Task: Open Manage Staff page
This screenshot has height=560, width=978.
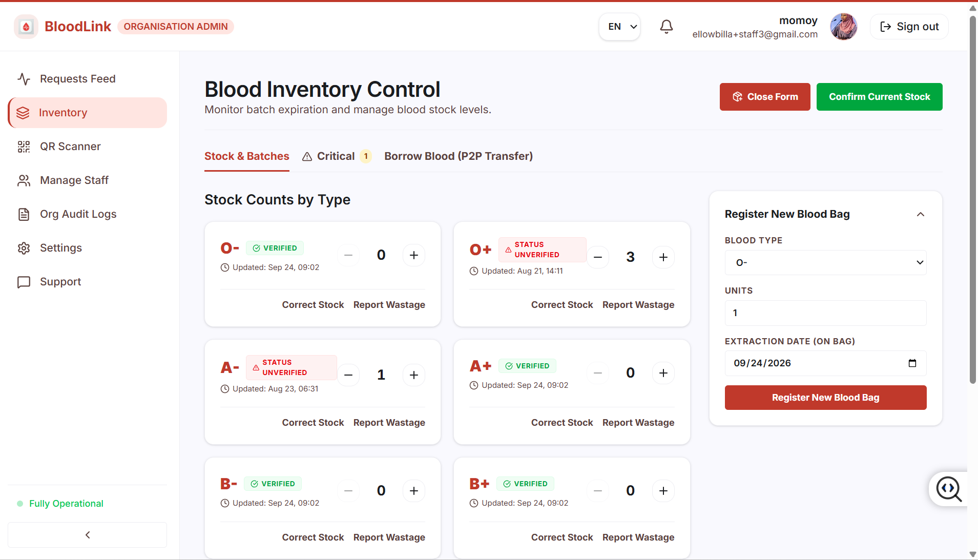Action: click(x=87, y=180)
